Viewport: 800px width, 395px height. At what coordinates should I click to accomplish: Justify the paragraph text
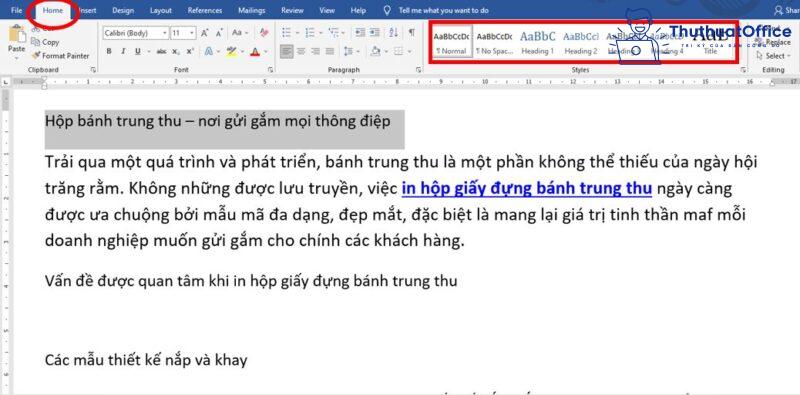tap(330, 52)
